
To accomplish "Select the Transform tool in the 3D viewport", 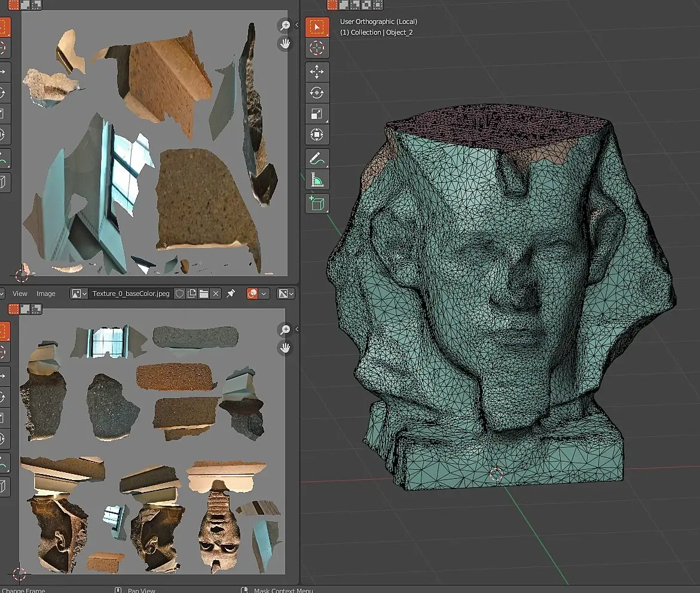I will pos(317,135).
